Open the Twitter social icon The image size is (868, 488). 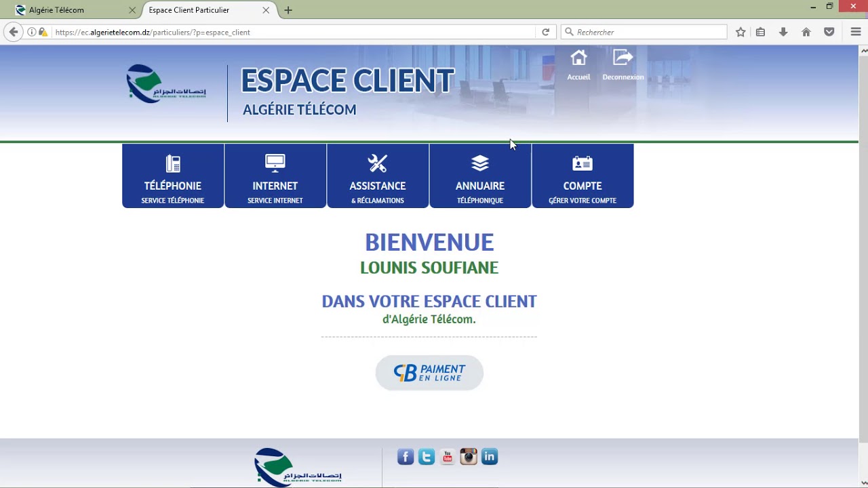(x=427, y=457)
